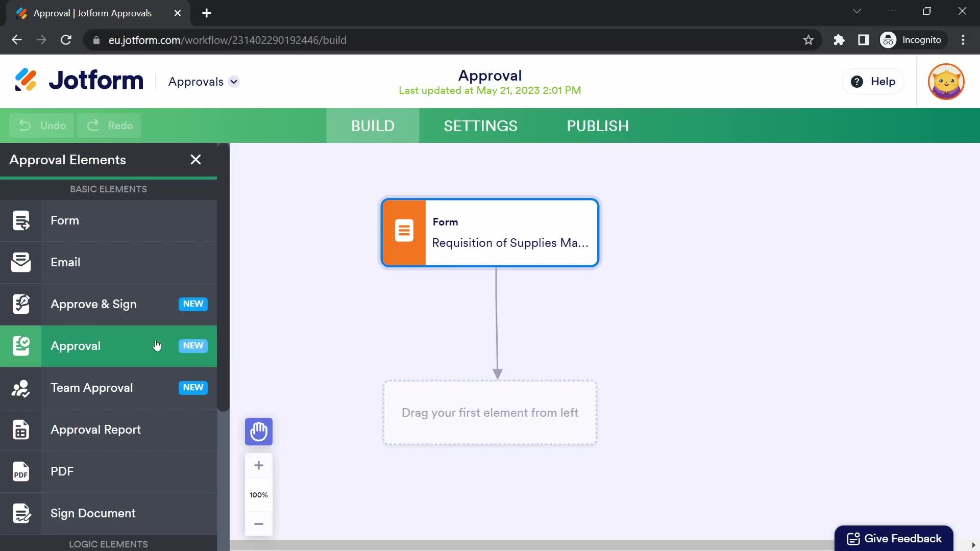Screen dimensions: 980x551
Task: Select the Email element icon
Action: (21, 262)
